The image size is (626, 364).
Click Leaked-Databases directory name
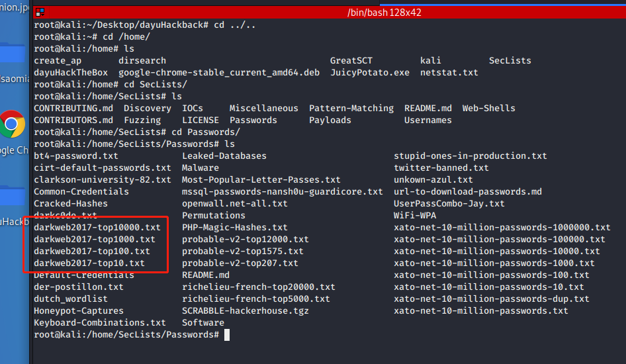tap(224, 156)
